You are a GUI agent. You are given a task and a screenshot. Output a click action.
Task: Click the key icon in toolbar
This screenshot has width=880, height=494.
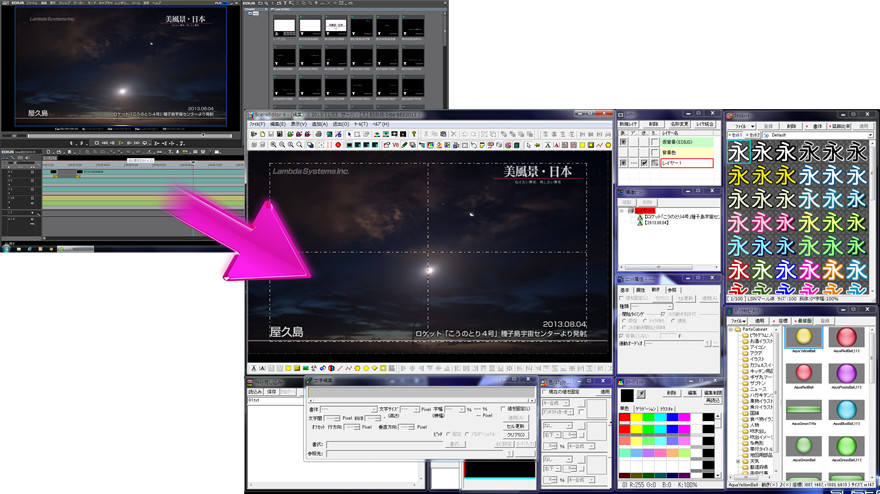click(414, 134)
